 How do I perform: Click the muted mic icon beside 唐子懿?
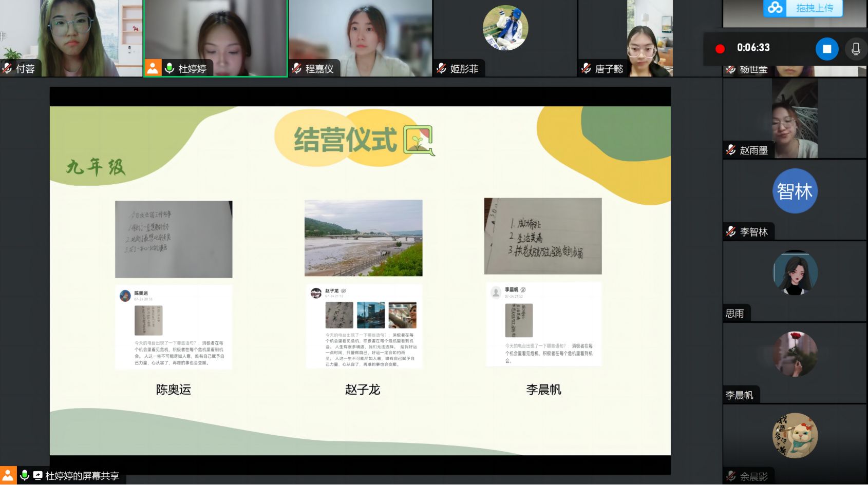pos(586,68)
